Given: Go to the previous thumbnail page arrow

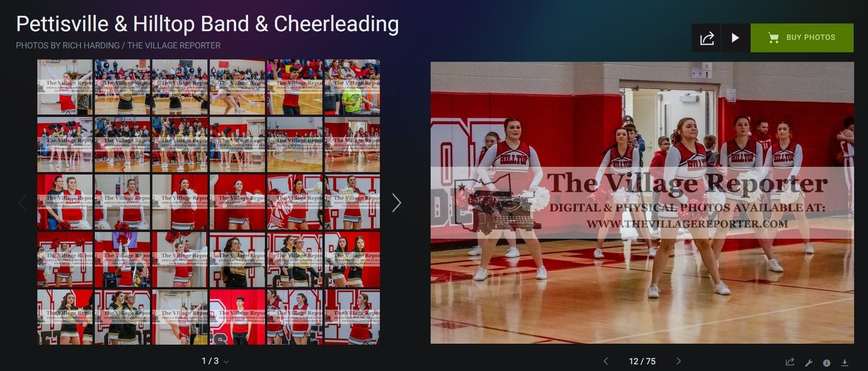Looking at the screenshot, I should (23, 203).
